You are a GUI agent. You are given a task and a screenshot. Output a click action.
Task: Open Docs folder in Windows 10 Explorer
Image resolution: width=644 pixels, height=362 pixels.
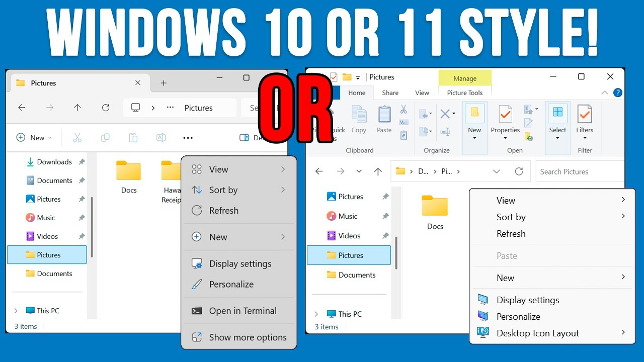pyautogui.click(x=435, y=212)
